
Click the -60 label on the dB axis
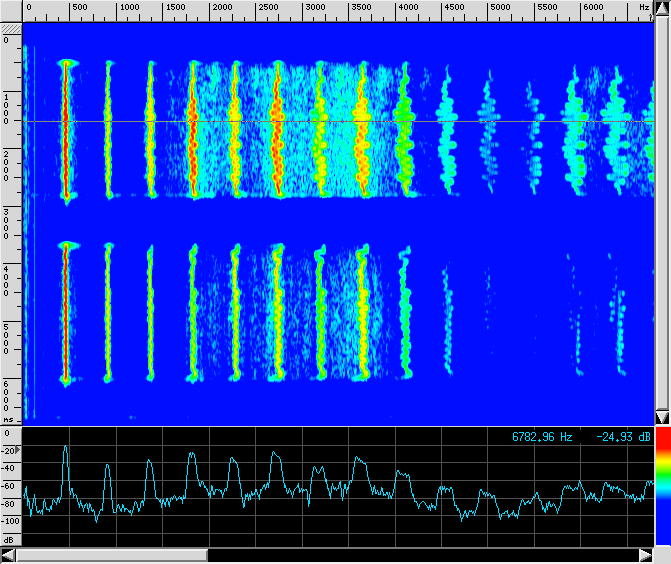(8, 486)
